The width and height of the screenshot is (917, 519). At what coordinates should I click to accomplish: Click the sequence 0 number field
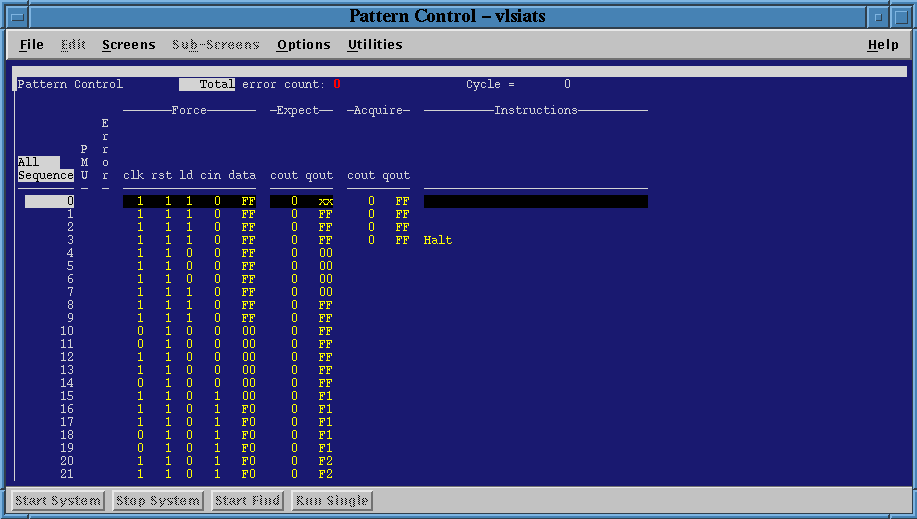tap(50, 201)
